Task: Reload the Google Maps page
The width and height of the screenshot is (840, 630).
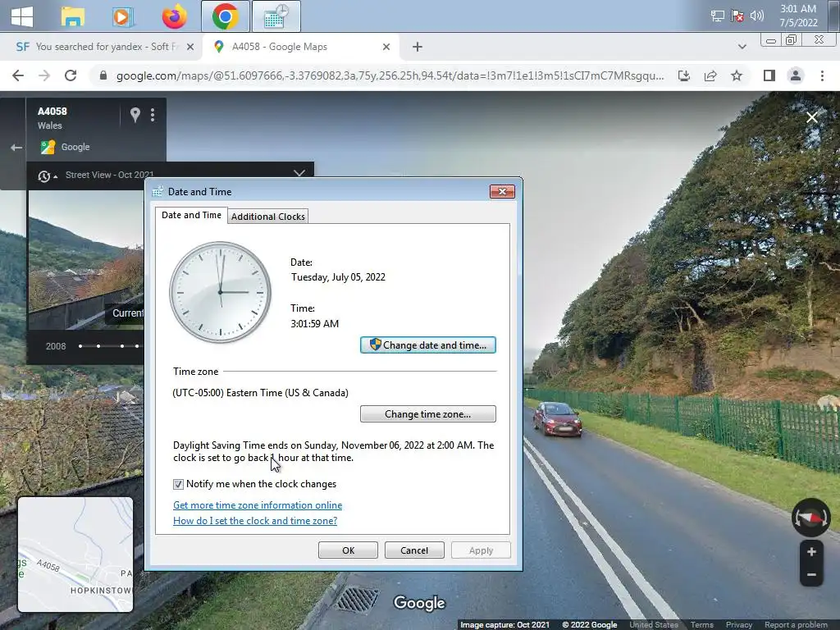Action: click(71, 75)
